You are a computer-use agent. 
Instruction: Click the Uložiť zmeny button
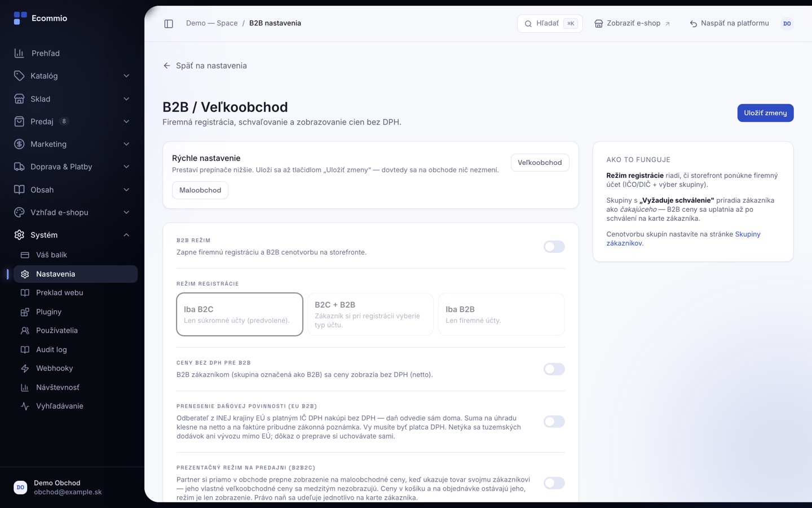(765, 113)
